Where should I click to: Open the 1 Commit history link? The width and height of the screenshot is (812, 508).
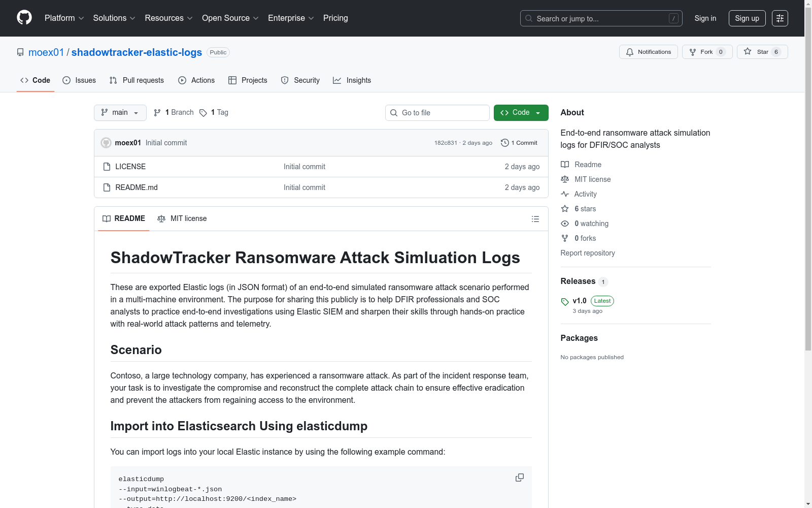[x=519, y=143]
